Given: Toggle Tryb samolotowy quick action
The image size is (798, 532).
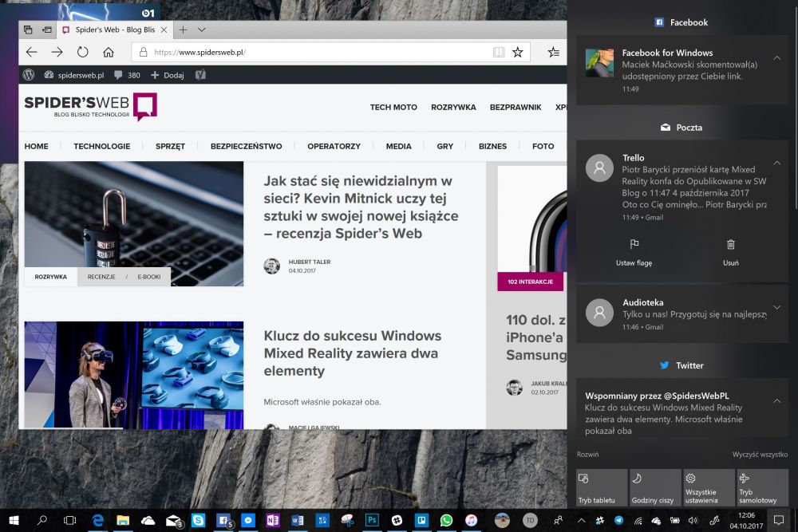Looking at the screenshot, I should click(762, 488).
